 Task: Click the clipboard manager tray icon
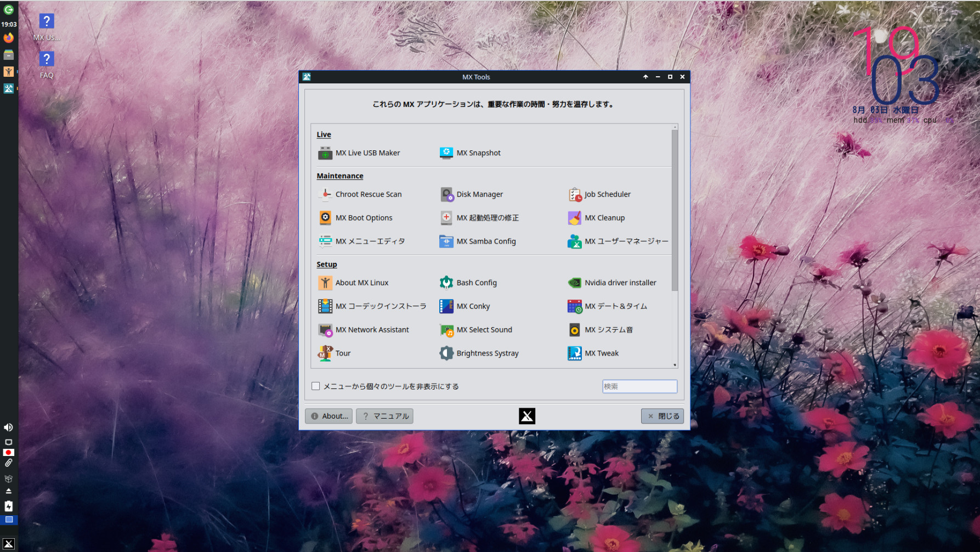pos(8,464)
